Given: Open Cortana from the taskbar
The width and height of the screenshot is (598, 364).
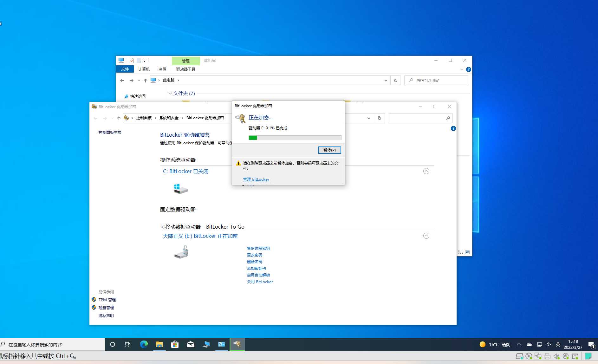Looking at the screenshot, I should [112, 344].
